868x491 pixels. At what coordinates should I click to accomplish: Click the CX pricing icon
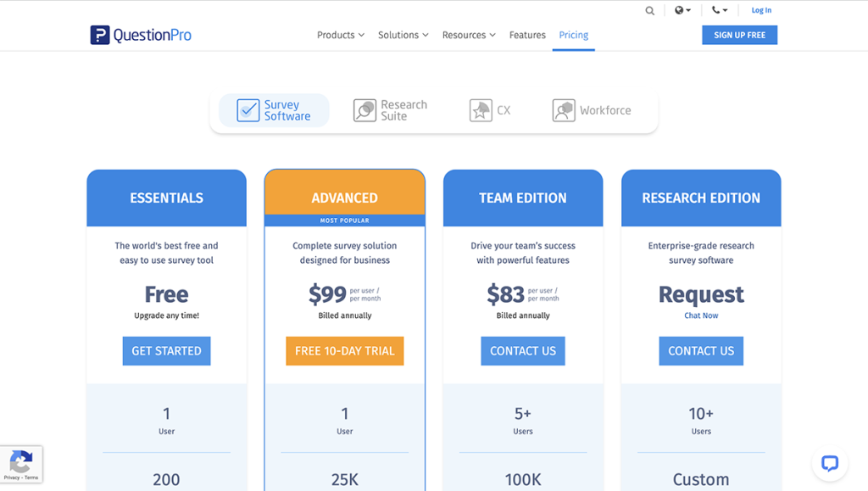click(480, 110)
